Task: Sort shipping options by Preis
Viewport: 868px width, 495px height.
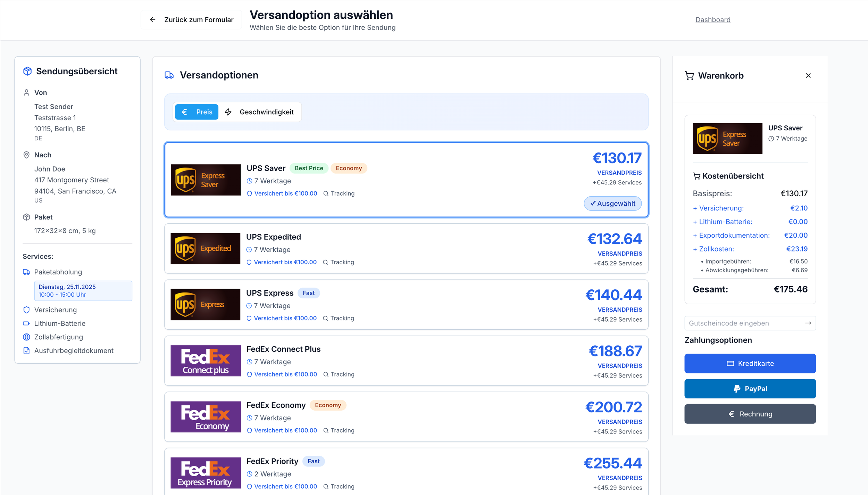Action: [x=197, y=112]
